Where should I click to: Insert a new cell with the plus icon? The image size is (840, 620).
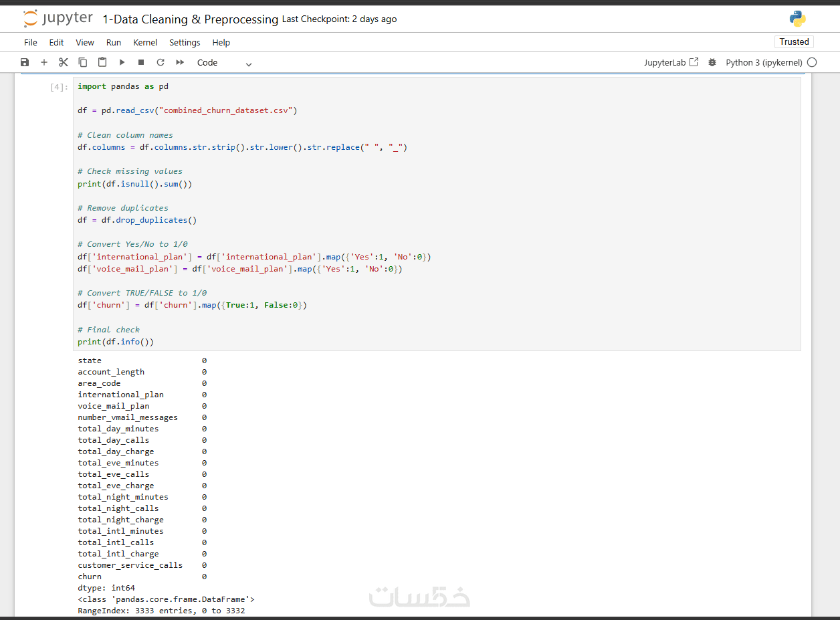(44, 62)
